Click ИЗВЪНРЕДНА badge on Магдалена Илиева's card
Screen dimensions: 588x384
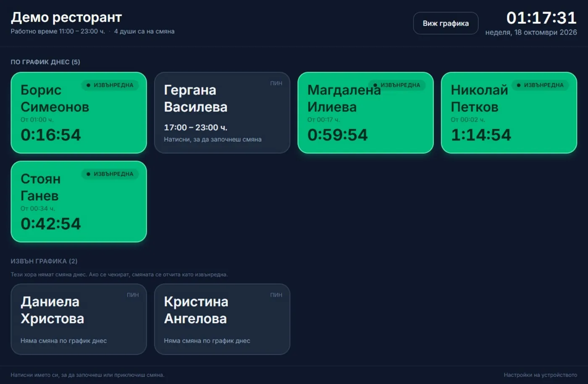coord(397,85)
